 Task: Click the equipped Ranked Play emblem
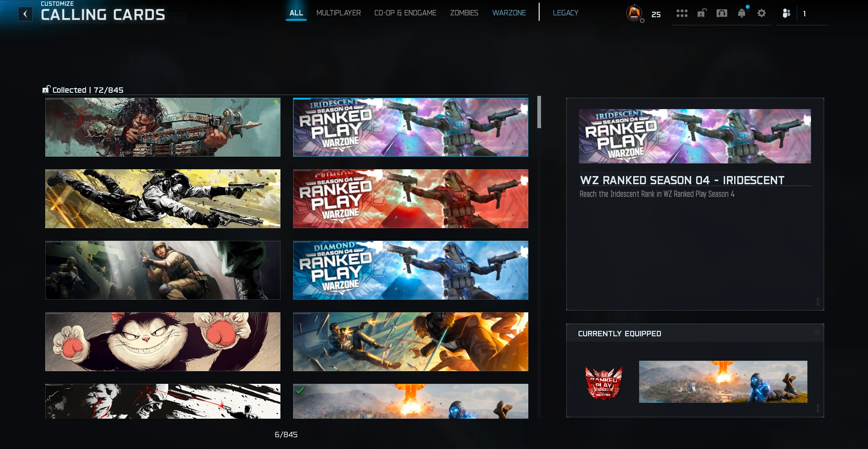click(604, 383)
